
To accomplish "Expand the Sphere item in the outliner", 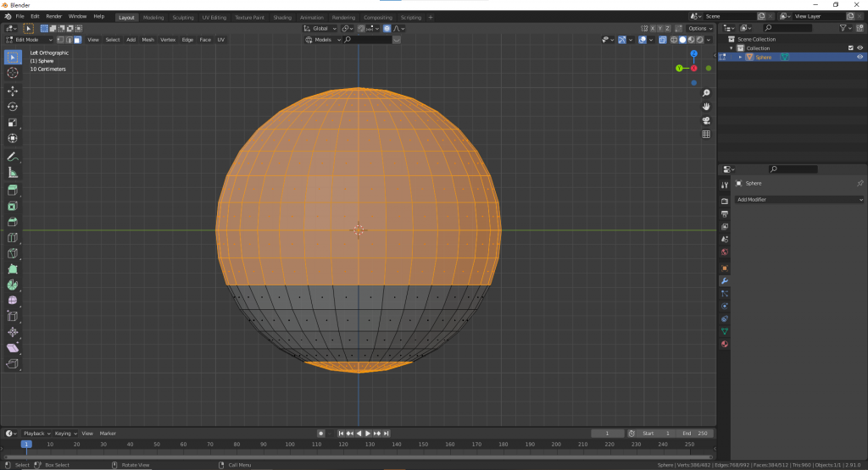I will (x=740, y=58).
